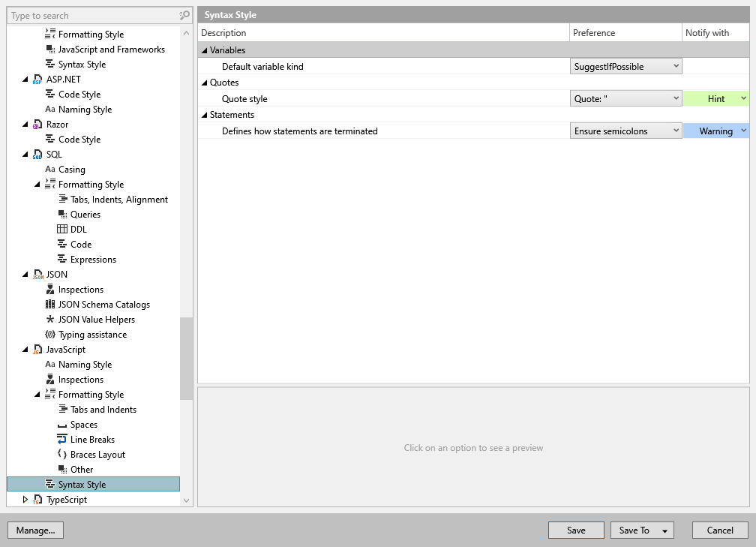Open the Quote style preference dropdown

625,99
